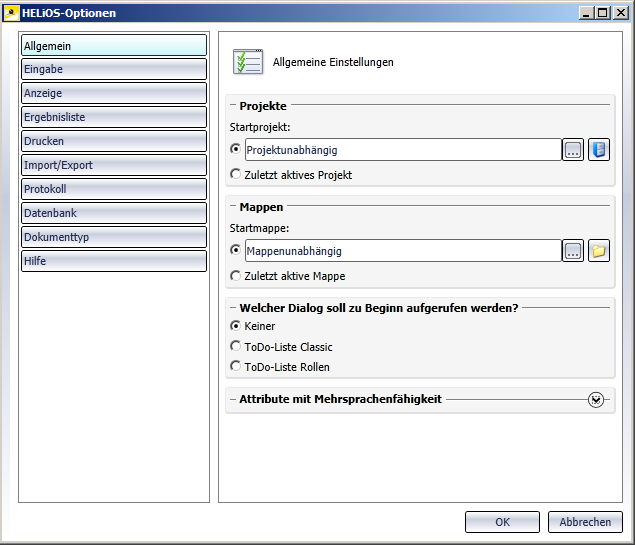
Task: Choose ToDo-Liste Classic as startup dialog
Action: [281, 347]
